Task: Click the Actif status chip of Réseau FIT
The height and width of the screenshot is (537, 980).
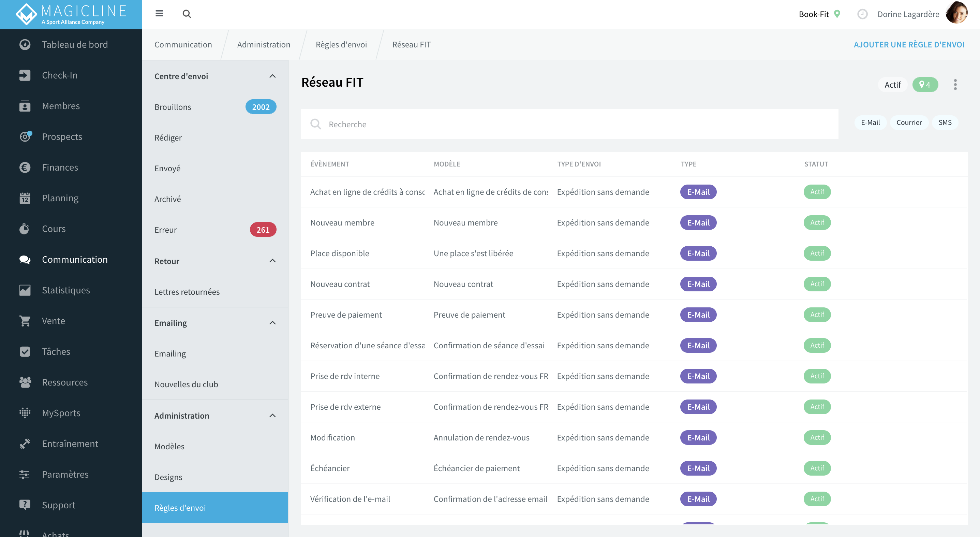Action: (892, 85)
